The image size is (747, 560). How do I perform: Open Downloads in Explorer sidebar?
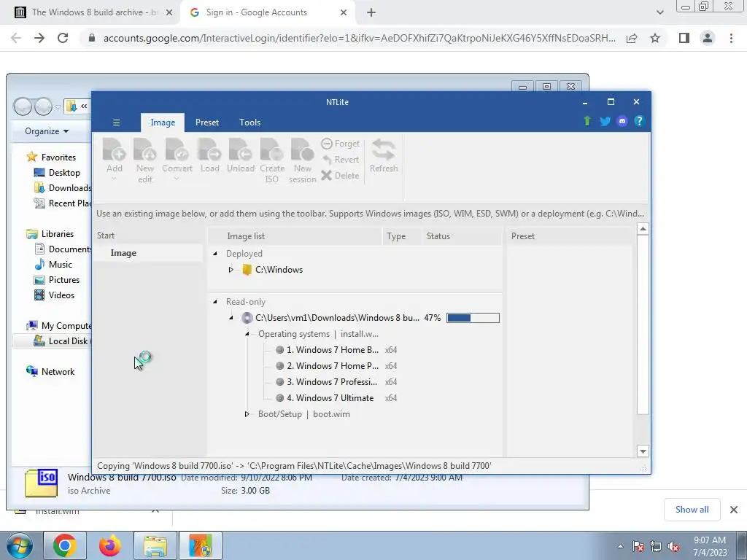(63, 187)
